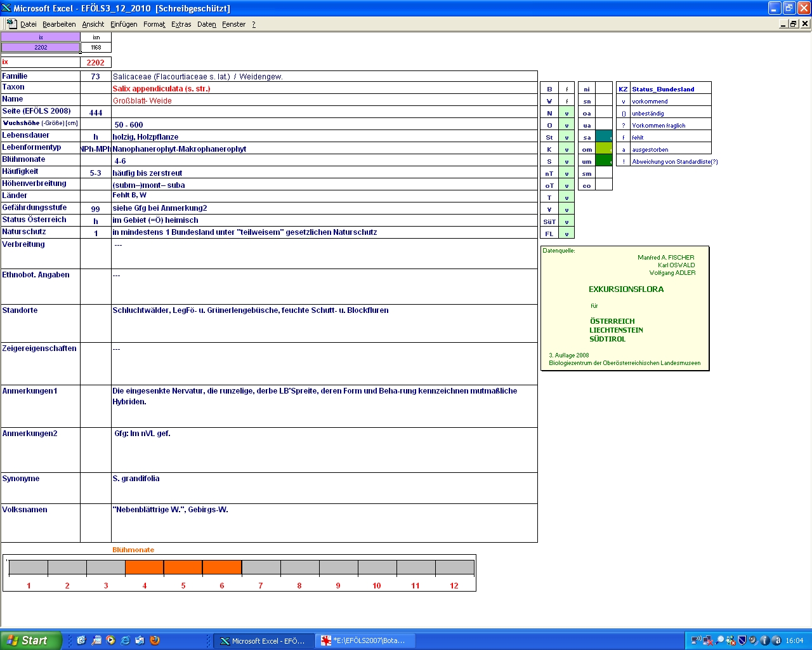Screen dimensions: 812x650
Task: Select the 'SüT' region code cell
Action: point(549,222)
